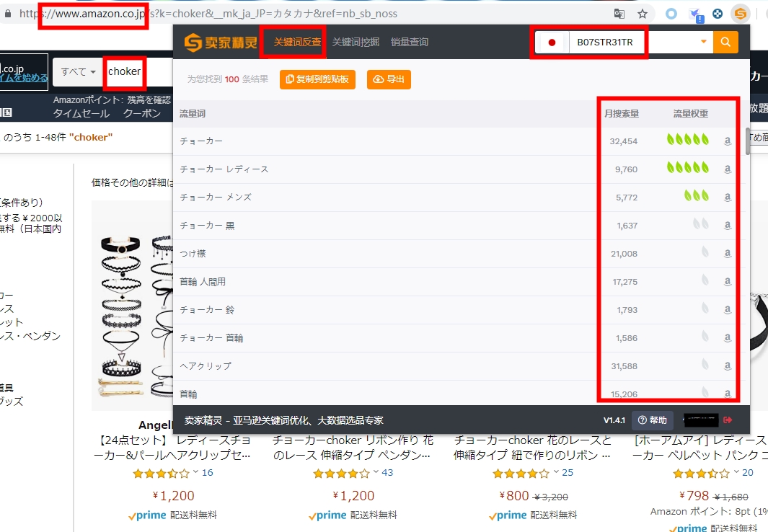This screenshot has width=768, height=532.
Task: Click the extension panel vertical scrollbar
Action: coord(747,141)
